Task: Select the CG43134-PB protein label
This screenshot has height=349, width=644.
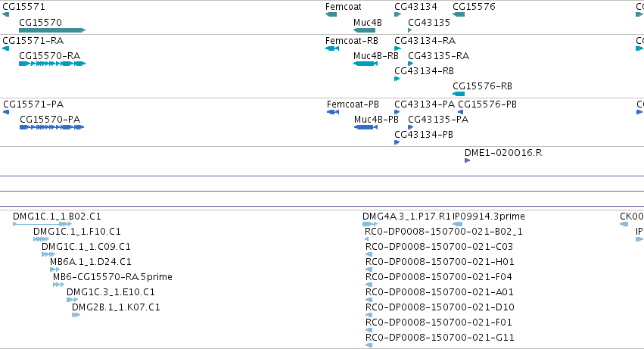Action: pyautogui.click(x=424, y=135)
